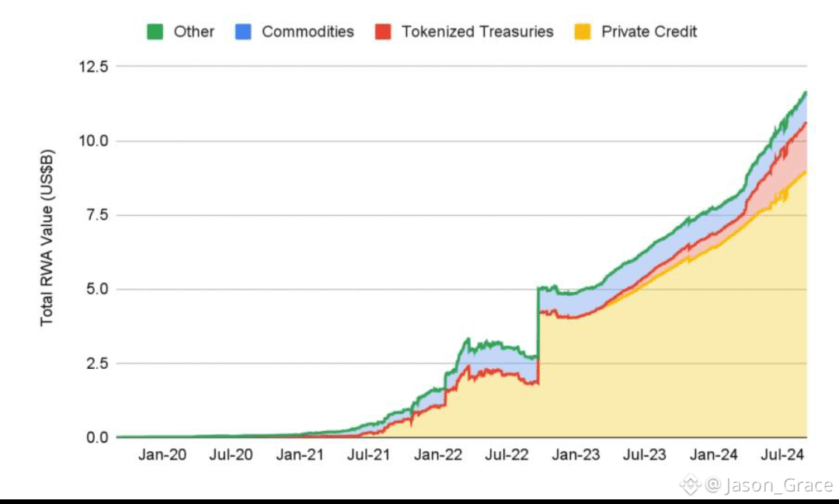Click the 10.0 y-axis label
The height and width of the screenshot is (504, 839).
[92, 141]
